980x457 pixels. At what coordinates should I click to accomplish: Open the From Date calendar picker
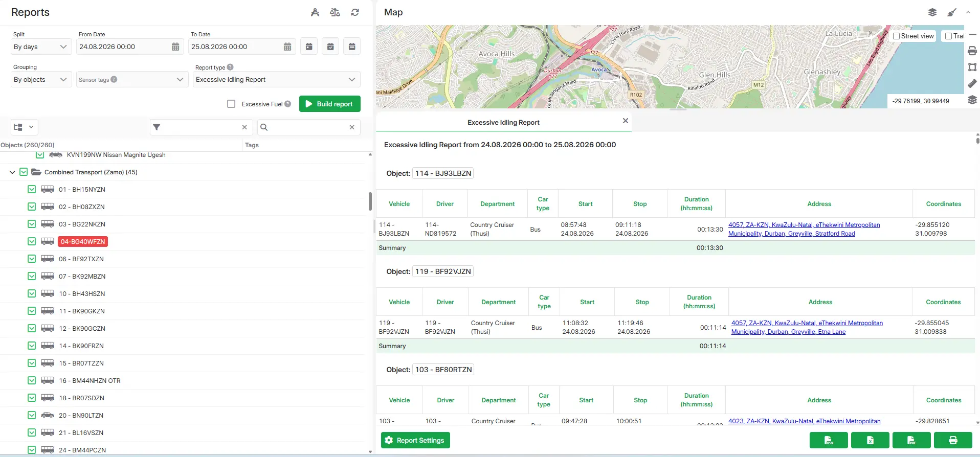coord(175,47)
